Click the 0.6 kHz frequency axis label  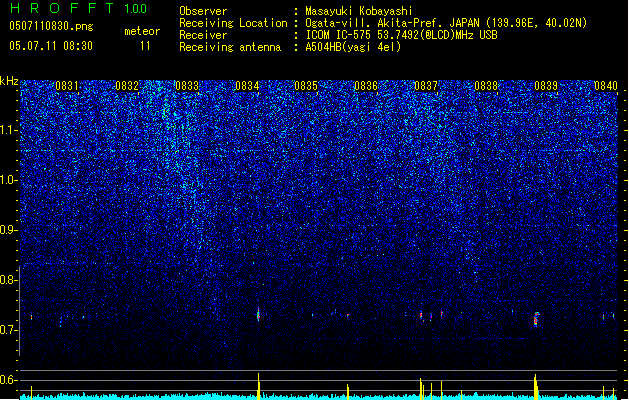pyautogui.click(x=8, y=380)
